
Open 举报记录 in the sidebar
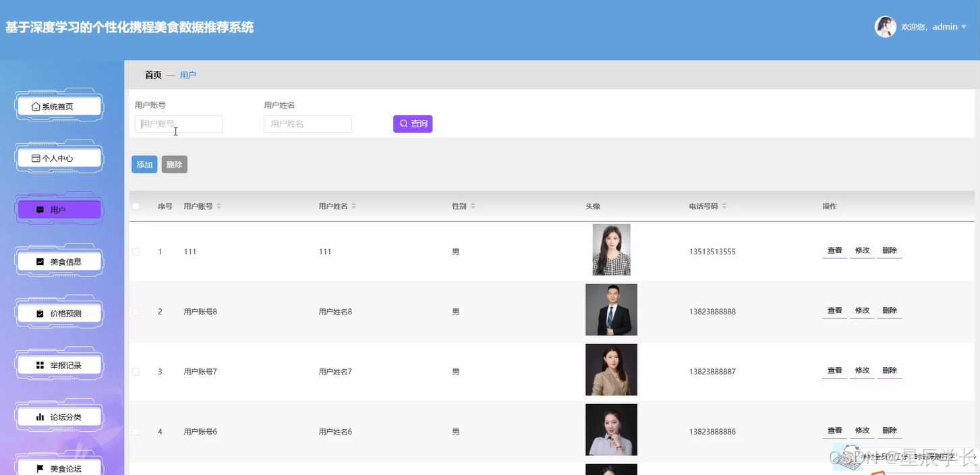(x=59, y=365)
